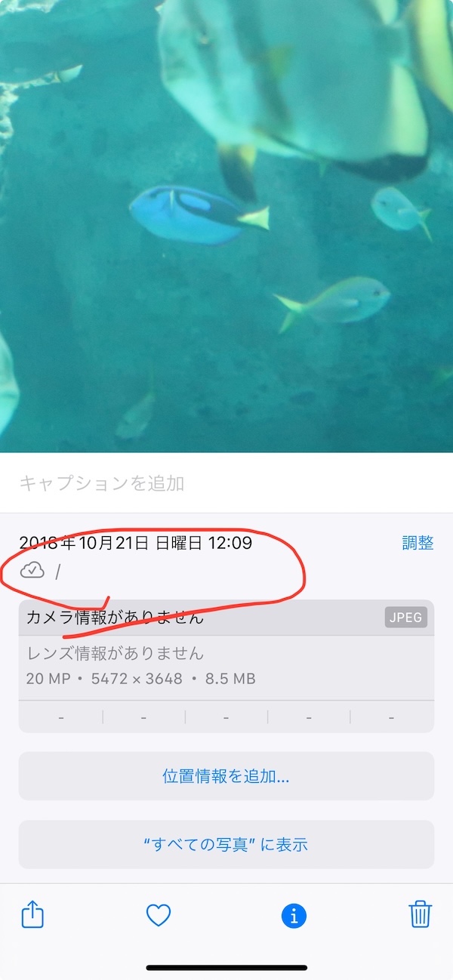
Task: Tap the last dash in the EXIF row
Action: [392, 717]
